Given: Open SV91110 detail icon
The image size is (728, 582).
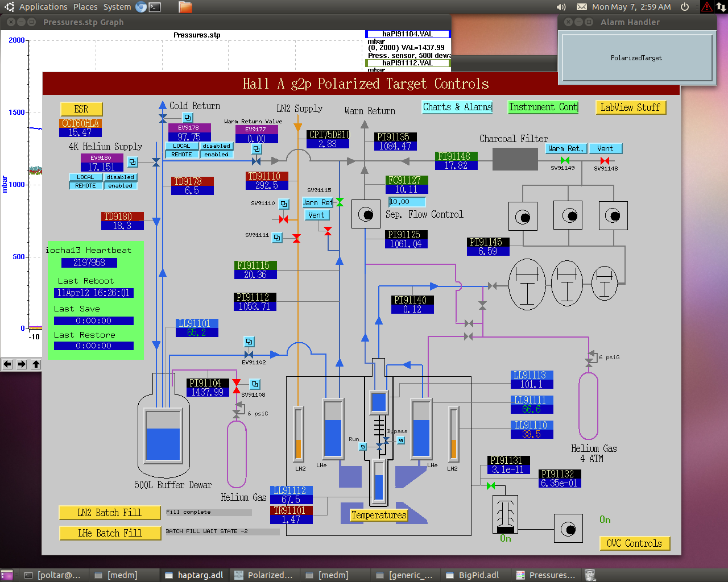Looking at the screenshot, I should (x=284, y=203).
